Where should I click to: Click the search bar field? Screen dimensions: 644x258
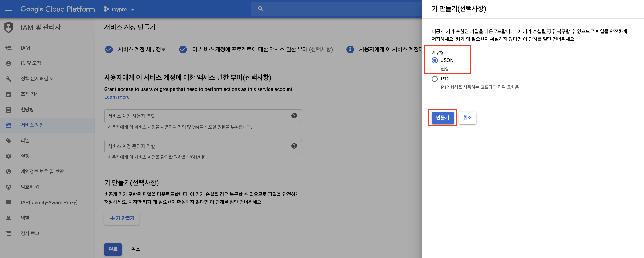[x=336, y=9]
